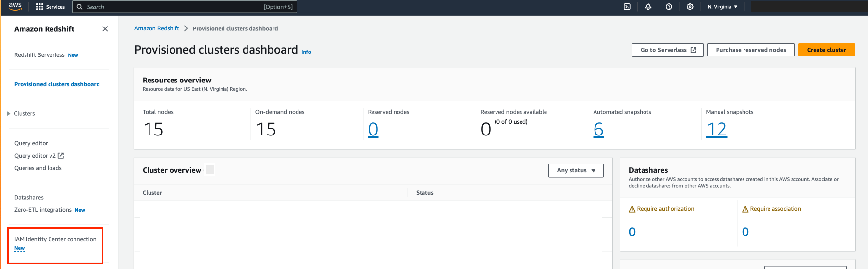Open the Manual snapshots count link
868x269 pixels.
click(716, 130)
